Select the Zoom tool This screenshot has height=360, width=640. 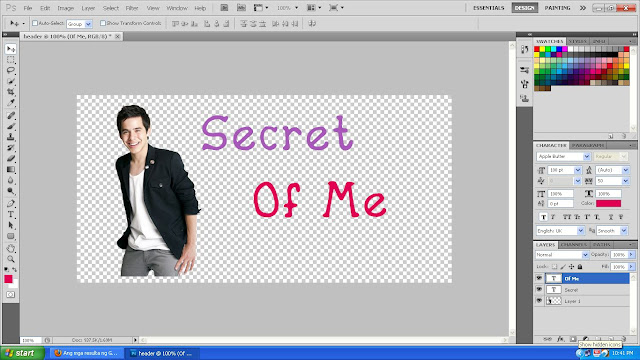[x=11, y=259]
